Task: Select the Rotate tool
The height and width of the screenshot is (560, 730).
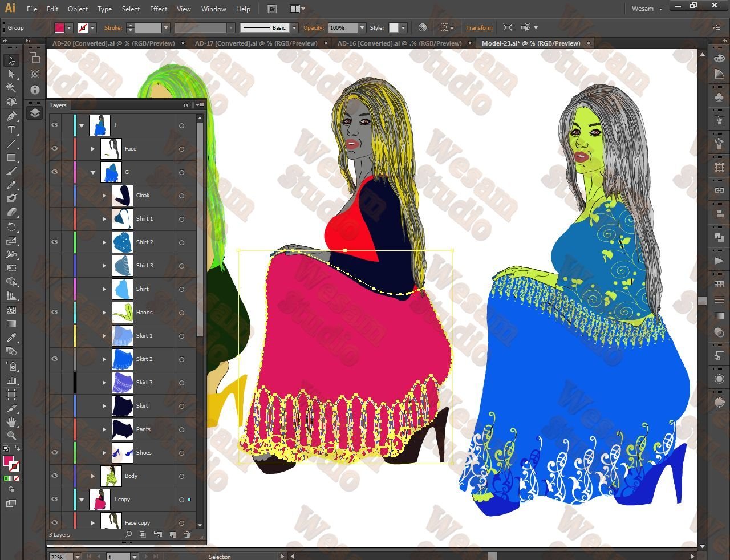Action: click(11, 227)
